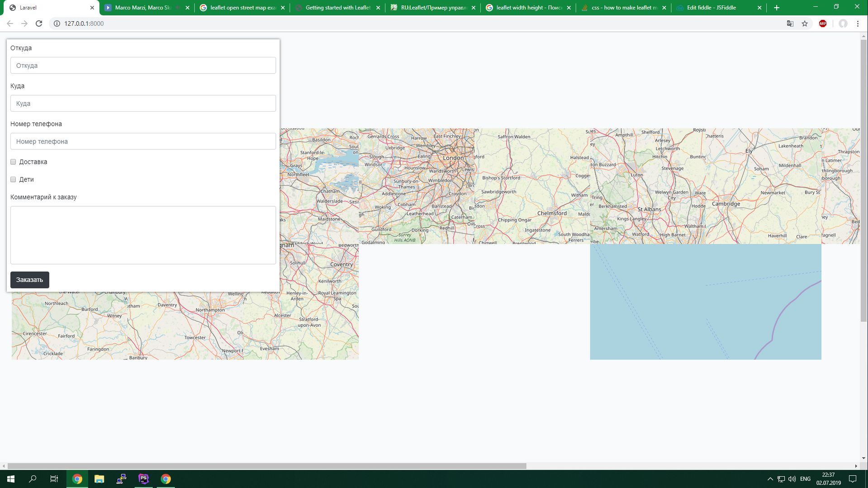Click Northampton on the map tile

210,310
